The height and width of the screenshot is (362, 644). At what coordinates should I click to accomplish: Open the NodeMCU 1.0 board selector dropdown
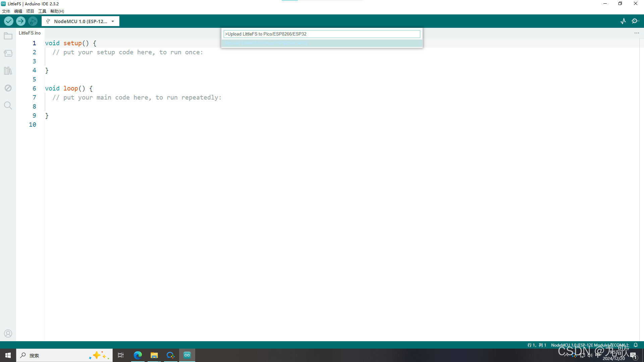80,21
